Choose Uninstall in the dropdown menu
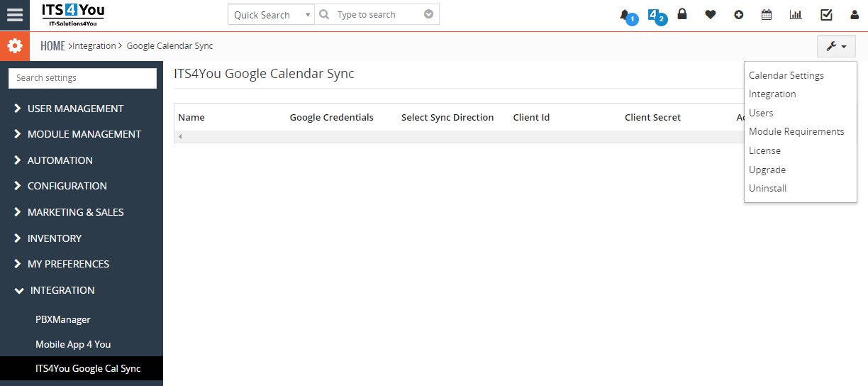868x386 pixels. click(767, 188)
